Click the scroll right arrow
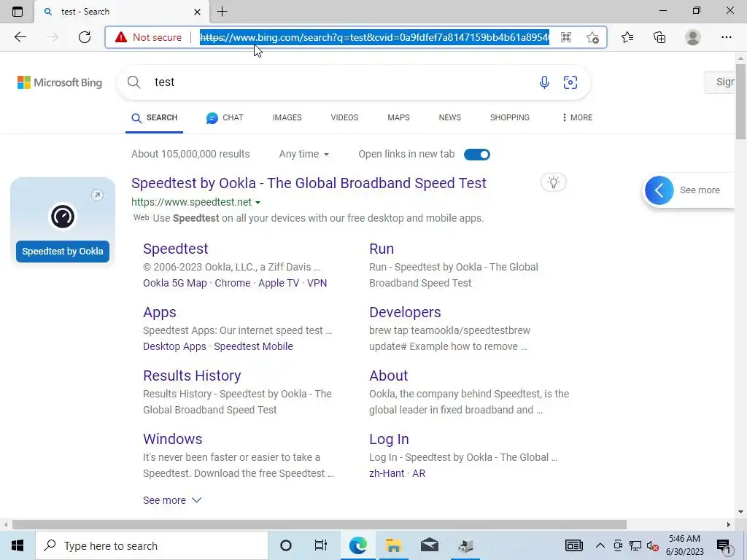 pyautogui.click(x=729, y=524)
